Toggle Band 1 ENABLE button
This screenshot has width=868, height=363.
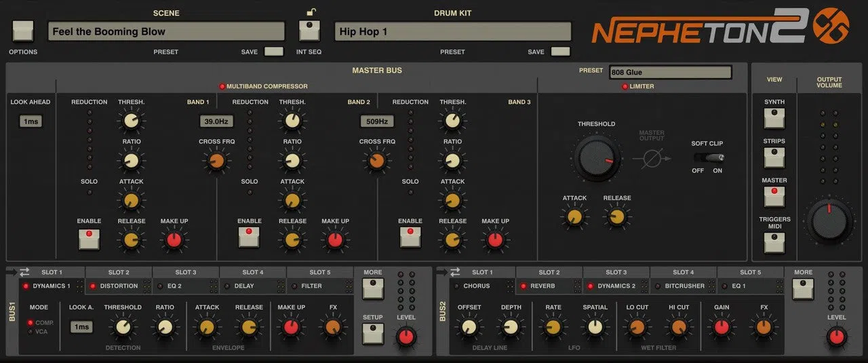tap(89, 237)
